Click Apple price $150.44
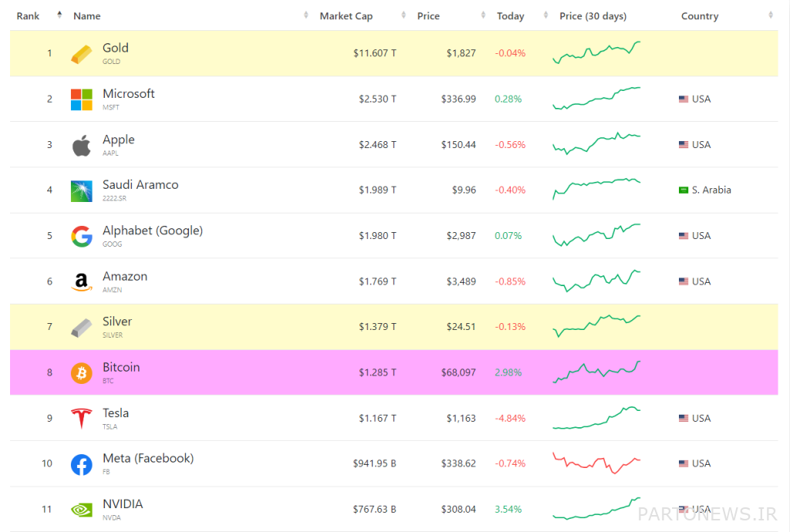Viewport: 790px width, 532px height. point(458,144)
